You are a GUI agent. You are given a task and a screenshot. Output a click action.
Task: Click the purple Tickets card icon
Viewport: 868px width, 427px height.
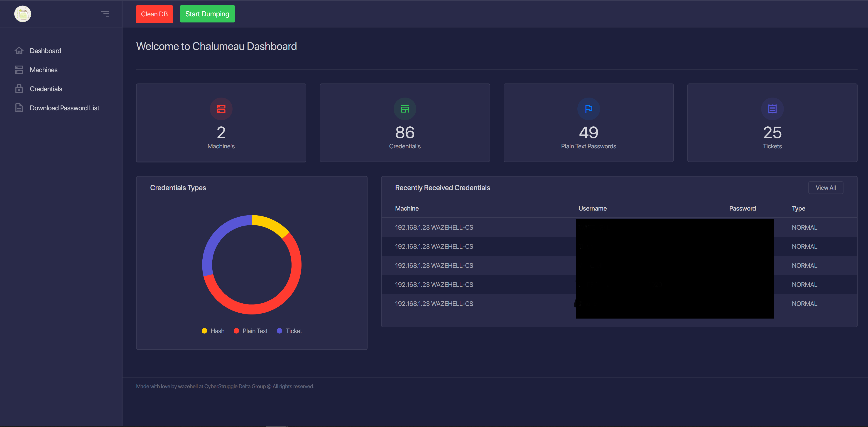[x=772, y=109]
